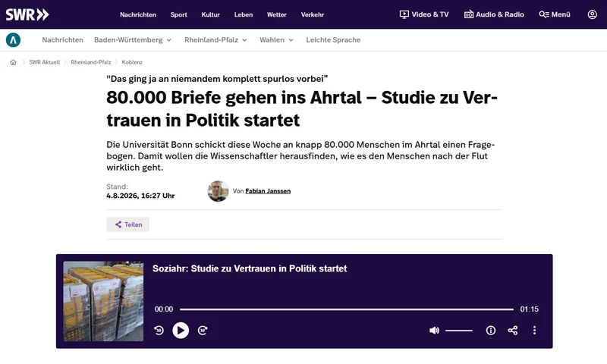
Task: Open author Fabian Janssen's profile link
Action: click(x=268, y=191)
